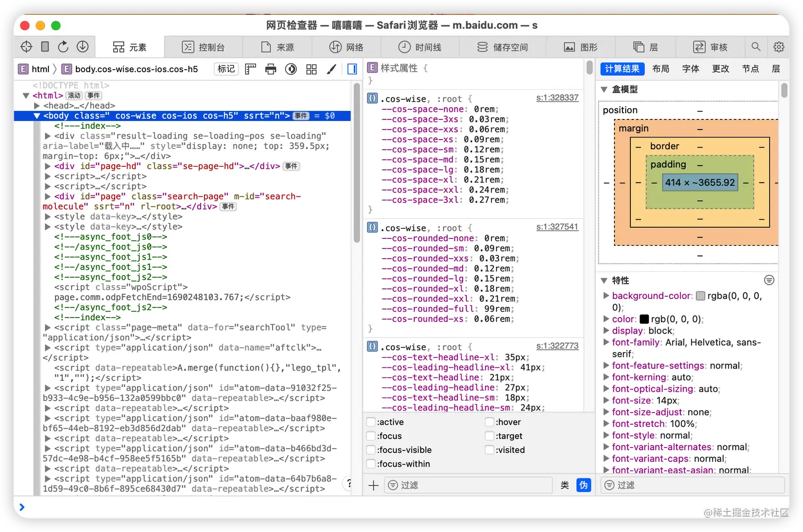Toggle the appearance contrast circle icon

pos(291,69)
